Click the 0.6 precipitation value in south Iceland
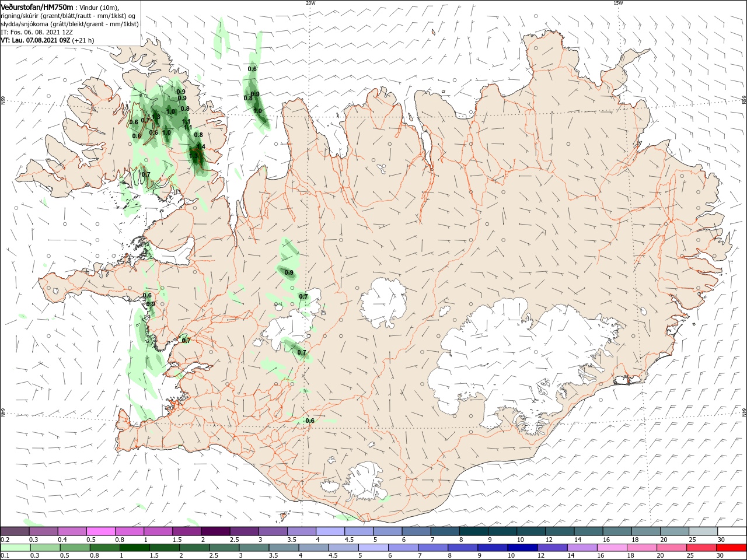 [x=310, y=421]
